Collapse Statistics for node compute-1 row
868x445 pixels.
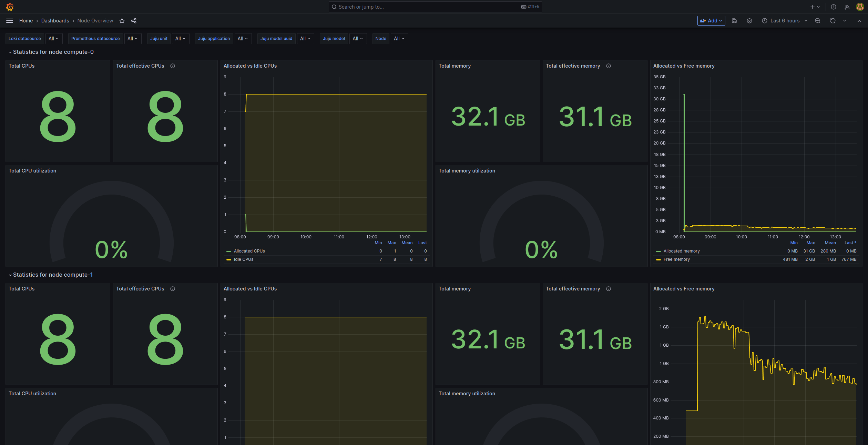tap(51, 275)
